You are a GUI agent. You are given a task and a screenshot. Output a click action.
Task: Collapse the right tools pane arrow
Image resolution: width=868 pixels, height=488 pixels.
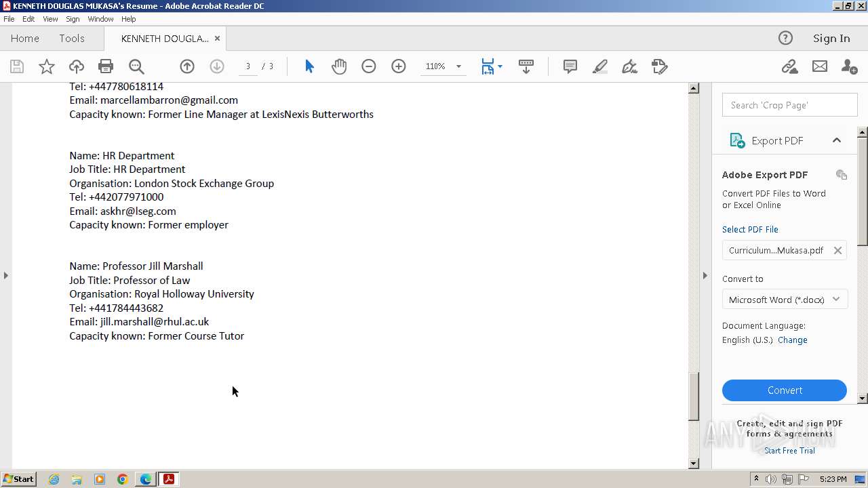pyautogui.click(x=705, y=275)
